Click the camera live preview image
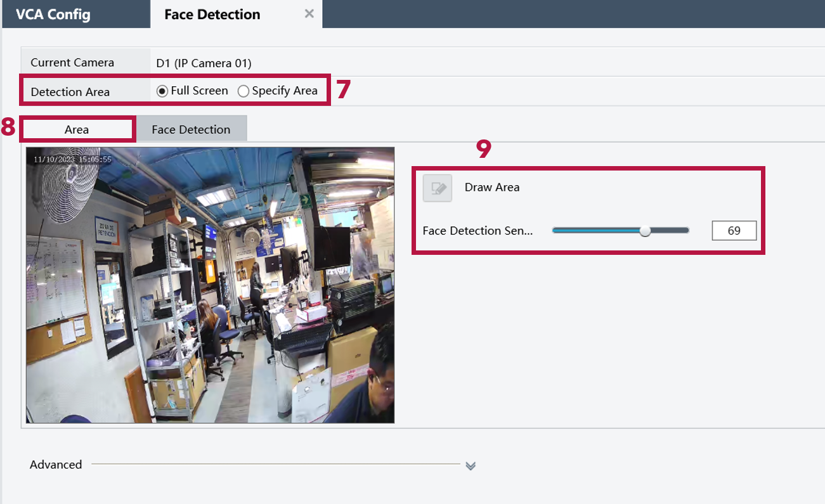 click(210, 285)
